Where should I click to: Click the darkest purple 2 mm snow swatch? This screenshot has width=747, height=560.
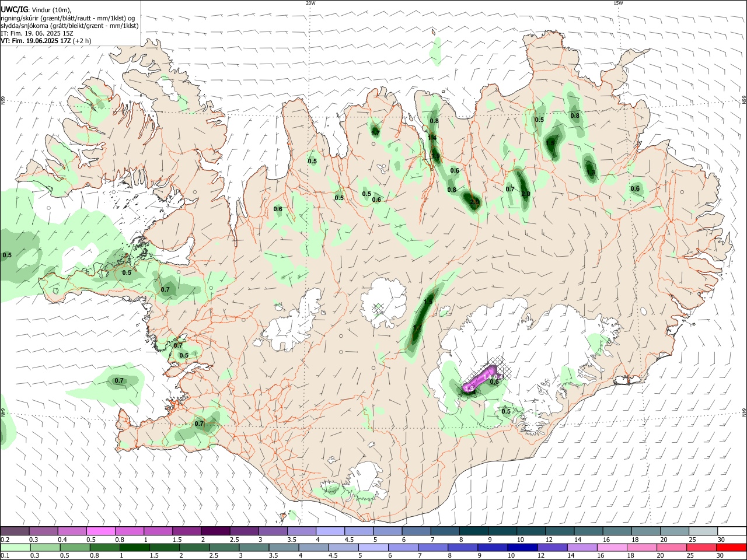coord(215,531)
